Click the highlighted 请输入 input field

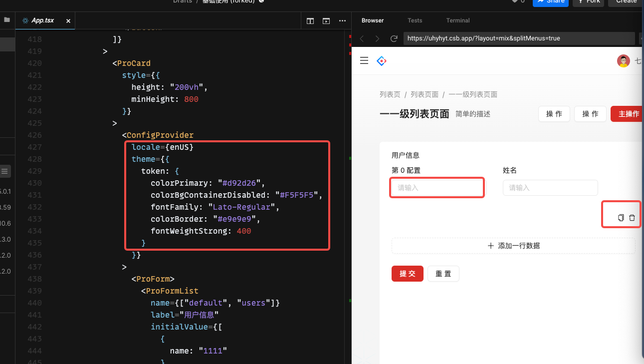point(436,187)
